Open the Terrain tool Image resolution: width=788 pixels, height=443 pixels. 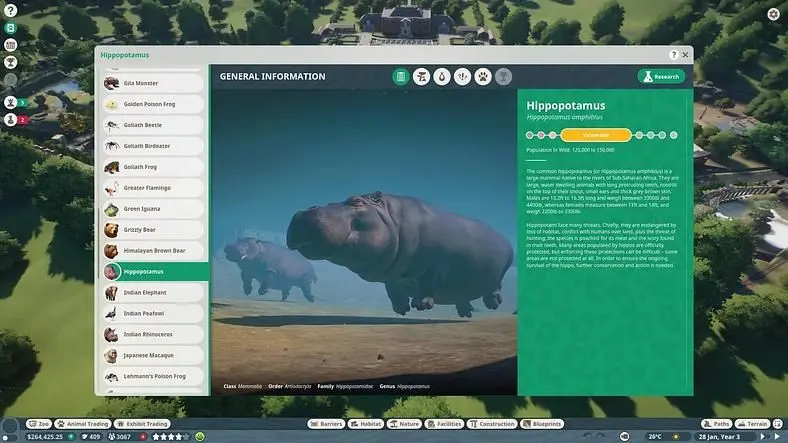tap(753, 424)
